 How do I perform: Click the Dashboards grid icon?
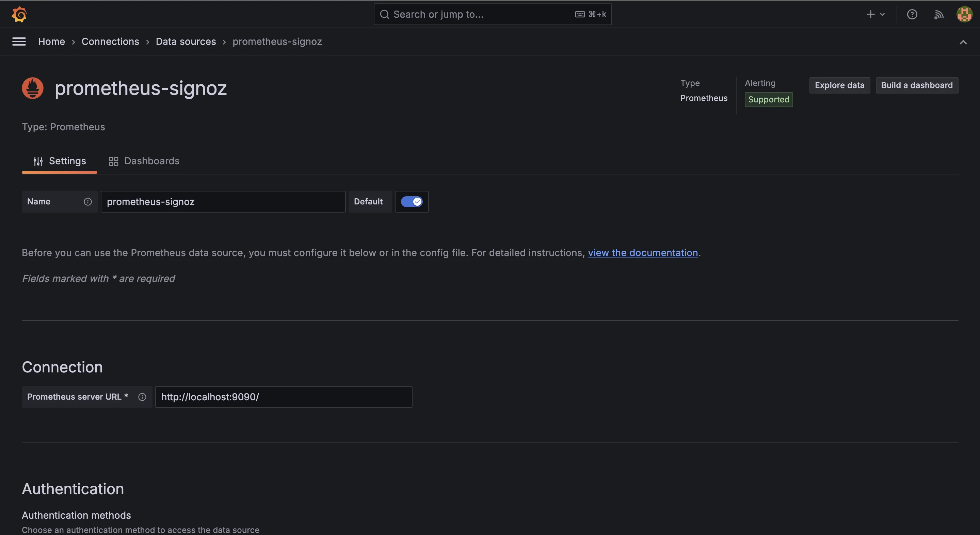113,161
